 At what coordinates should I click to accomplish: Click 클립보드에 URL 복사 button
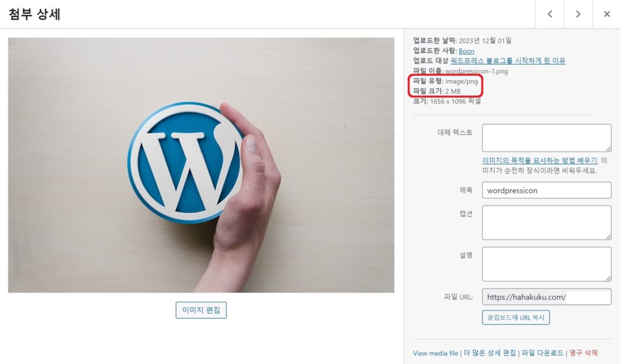[x=516, y=317]
